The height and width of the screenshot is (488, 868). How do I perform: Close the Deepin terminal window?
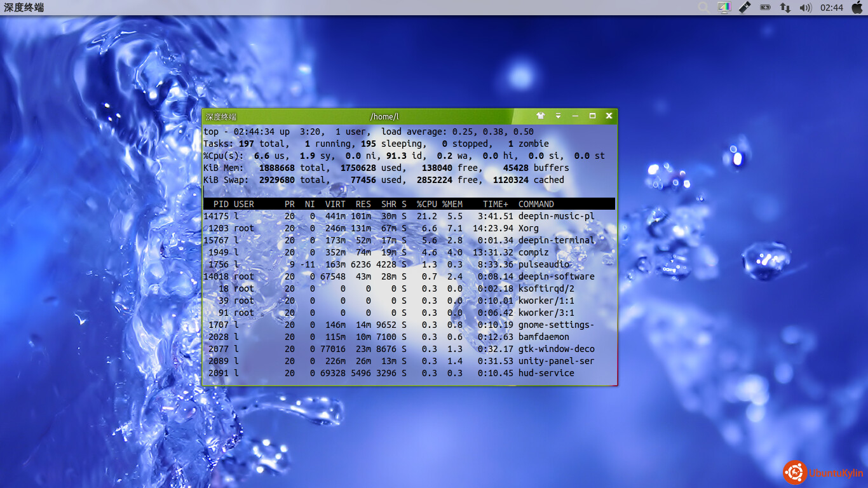point(609,116)
